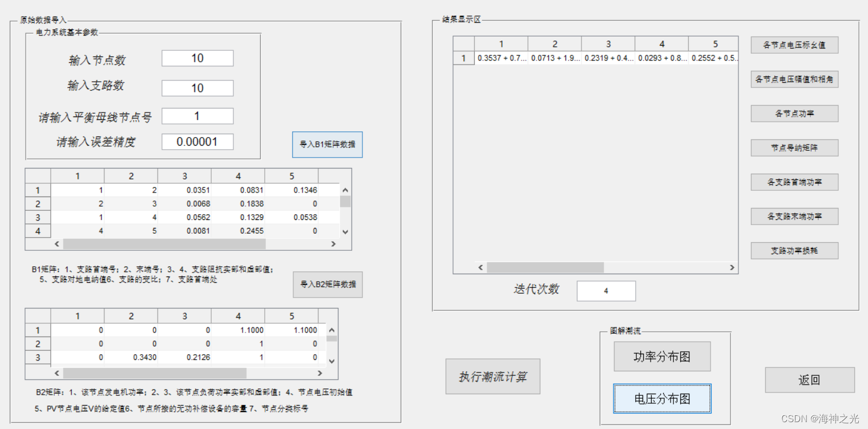Image resolution: width=868 pixels, height=429 pixels.
Task: Select B1 cell with value 0.0562
Action: tap(184, 218)
